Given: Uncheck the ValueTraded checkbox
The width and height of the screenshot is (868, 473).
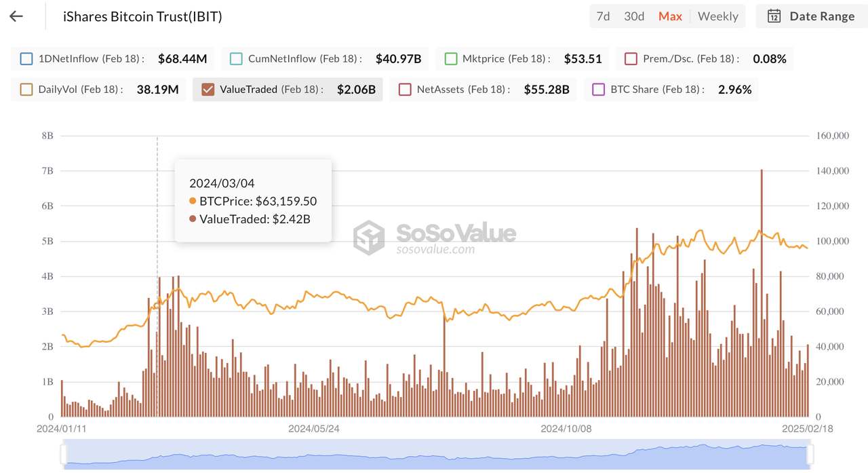Looking at the screenshot, I should [x=208, y=90].
